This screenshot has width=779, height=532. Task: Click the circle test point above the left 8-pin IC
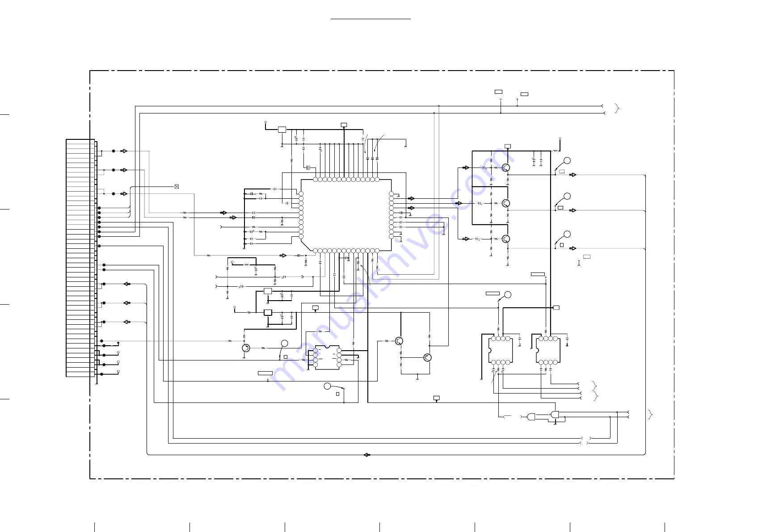508,295
